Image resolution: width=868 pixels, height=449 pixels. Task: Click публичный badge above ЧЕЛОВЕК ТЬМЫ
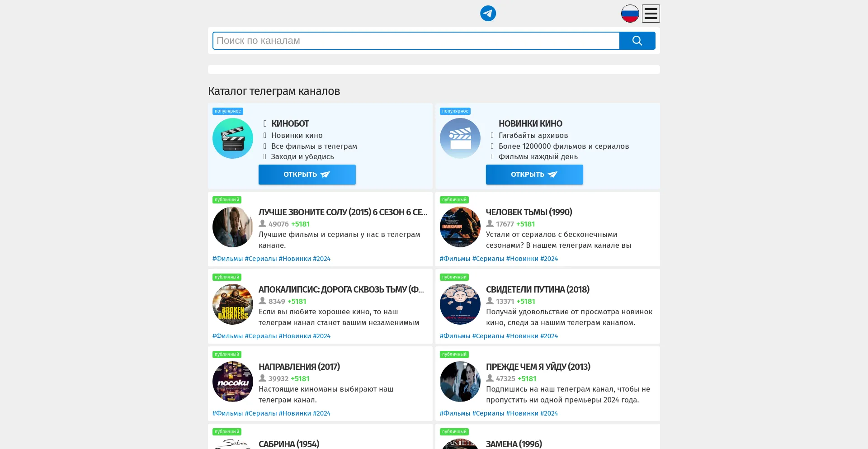tap(454, 200)
